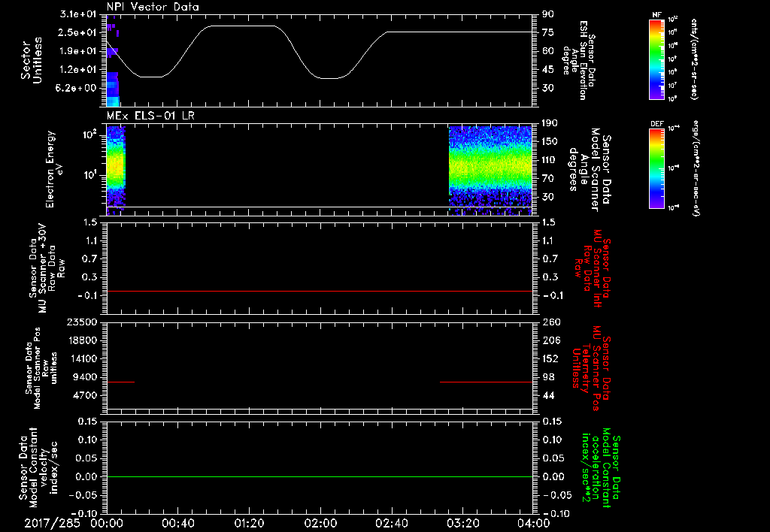Screen dimensions: 770x532
Task: Click the NF color bar
Action: (x=656, y=59)
